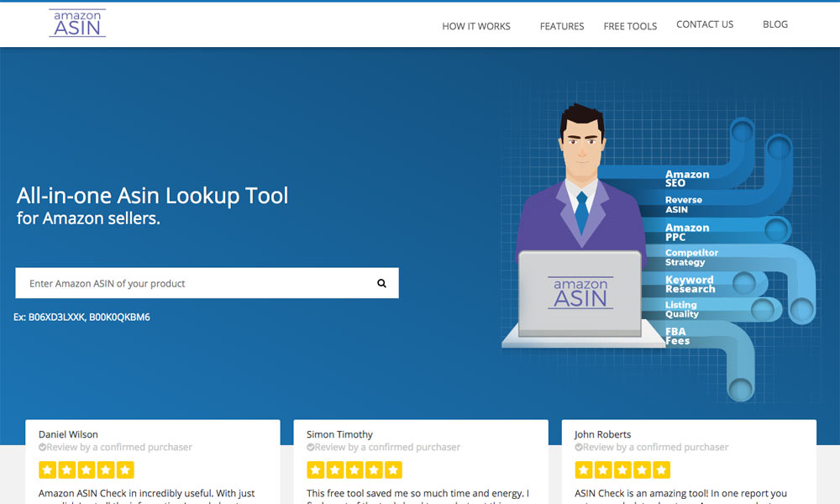Open Daniel Wilson's review card name
The height and width of the screenshot is (504, 840).
pos(69,434)
